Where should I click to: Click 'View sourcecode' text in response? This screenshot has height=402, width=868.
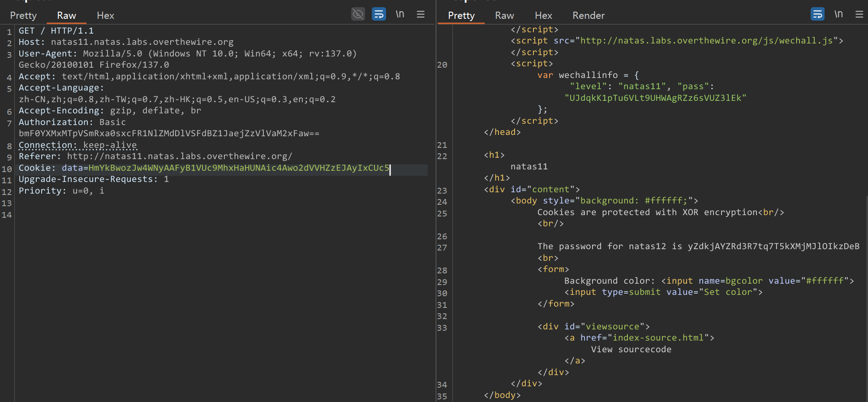tap(631, 350)
